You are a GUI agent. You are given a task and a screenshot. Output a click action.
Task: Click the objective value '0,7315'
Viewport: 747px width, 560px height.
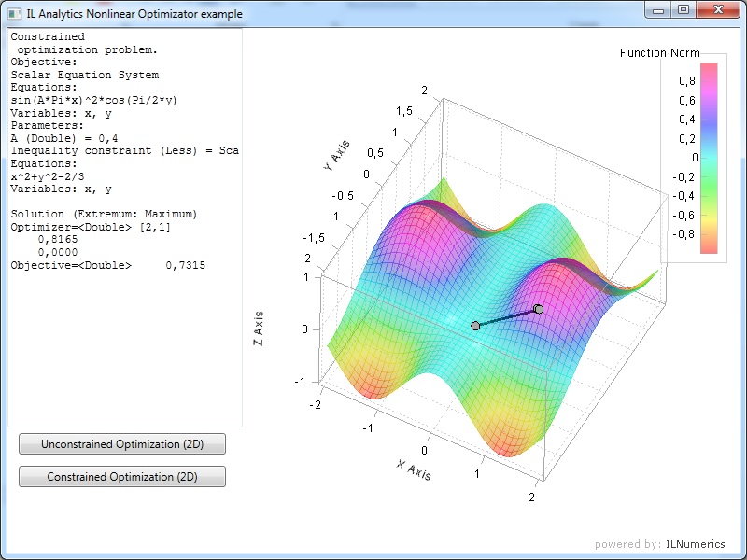pos(185,265)
